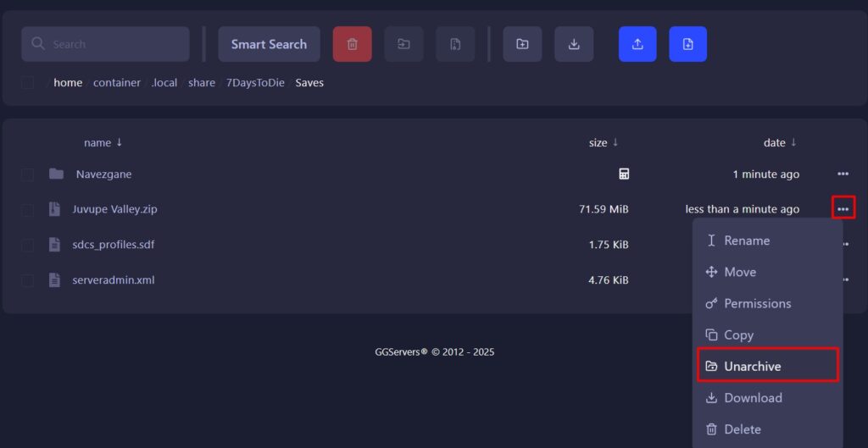Screen dimensions: 868x448
Task: Focus the Search input field
Action: coord(114,44)
